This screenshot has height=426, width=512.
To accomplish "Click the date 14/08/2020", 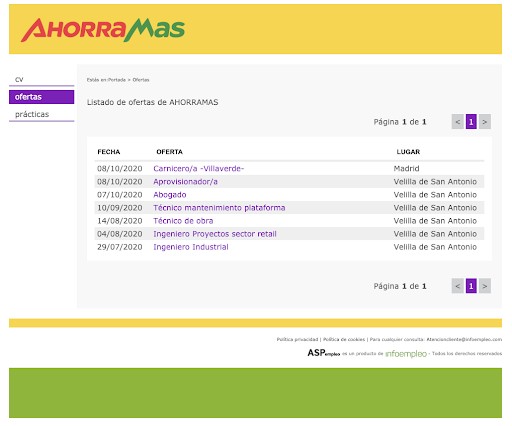I will tap(120, 221).
